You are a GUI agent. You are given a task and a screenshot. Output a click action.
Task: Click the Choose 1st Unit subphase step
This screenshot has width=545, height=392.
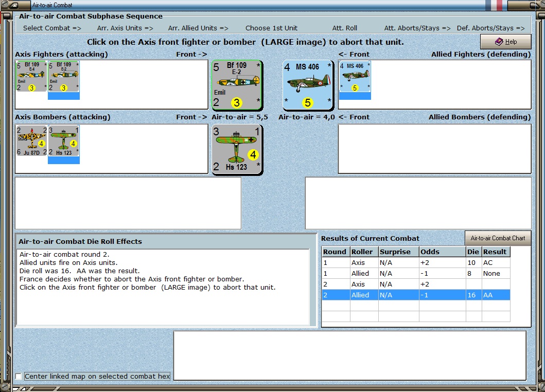pos(271,28)
